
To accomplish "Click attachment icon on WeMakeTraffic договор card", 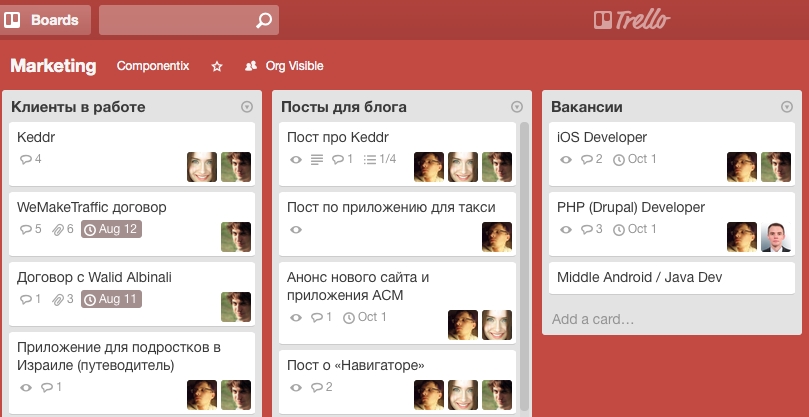I will pos(56,229).
